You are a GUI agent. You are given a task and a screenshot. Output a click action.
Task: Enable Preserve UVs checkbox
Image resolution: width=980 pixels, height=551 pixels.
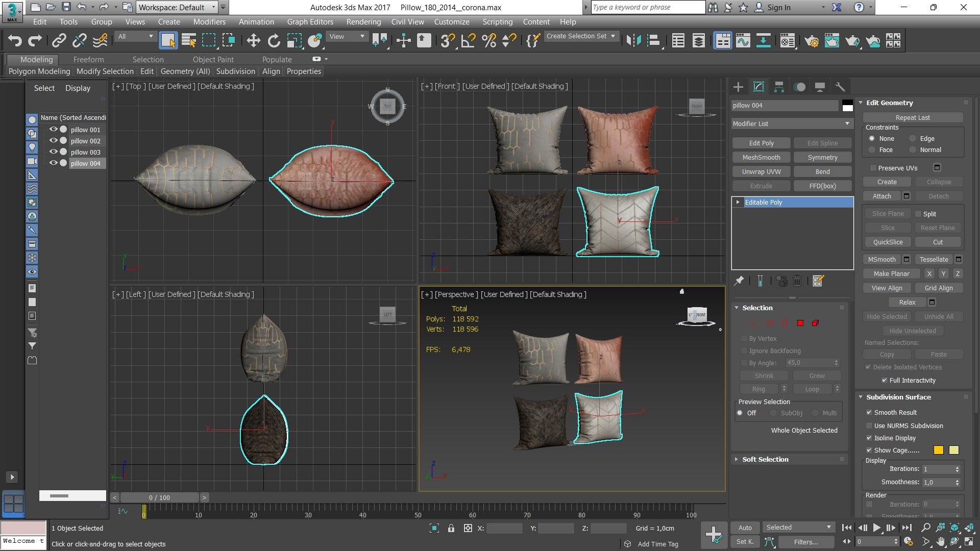tap(873, 168)
